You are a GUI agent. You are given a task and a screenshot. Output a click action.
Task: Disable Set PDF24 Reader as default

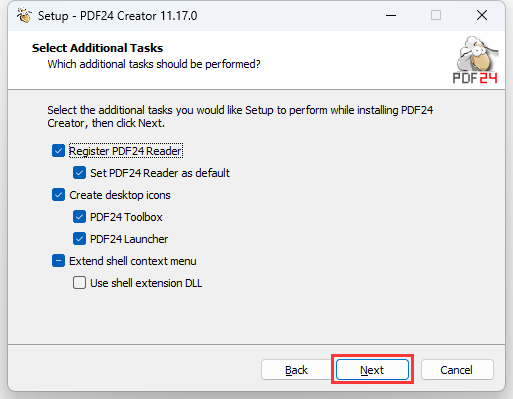click(79, 173)
